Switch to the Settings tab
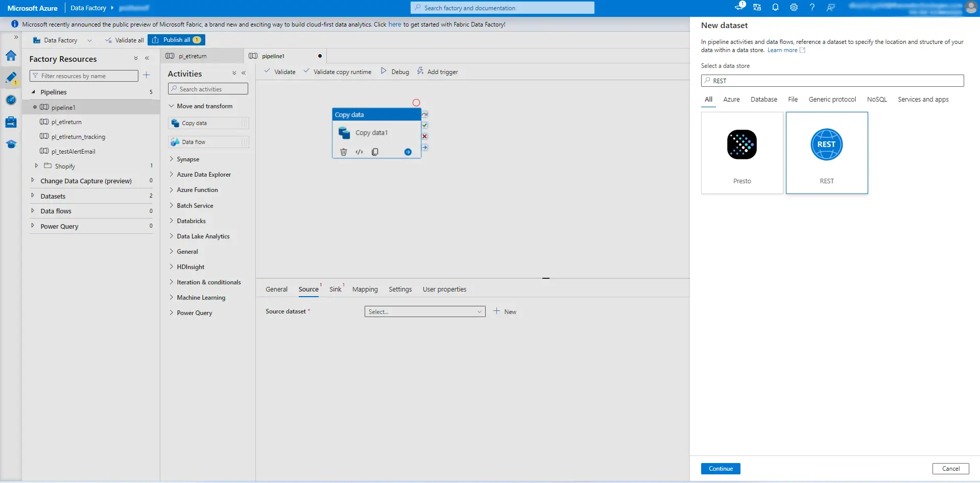The height and width of the screenshot is (483, 980). [x=400, y=289]
